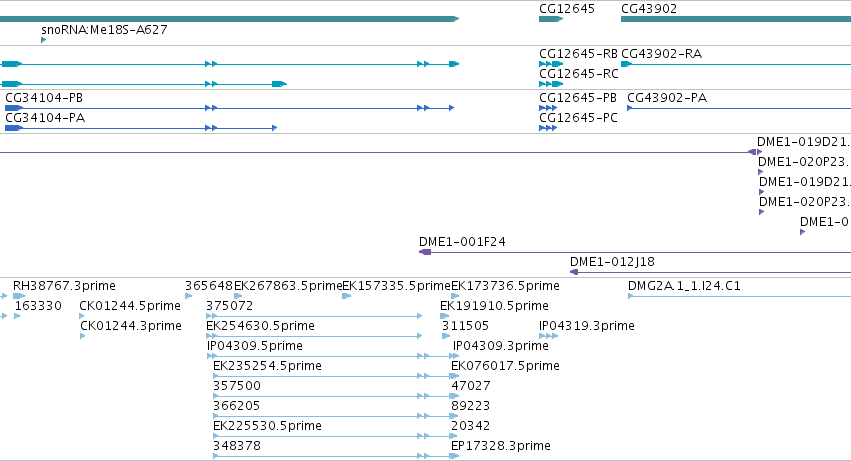The height and width of the screenshot is (461, 851).
Task: Click the 366205 EST label
Action: (x=237, y=406)
